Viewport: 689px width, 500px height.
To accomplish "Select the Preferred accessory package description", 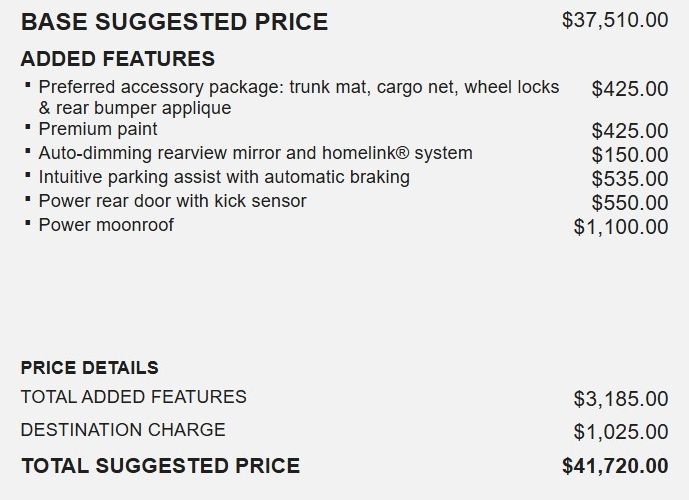I will point(298,97).
